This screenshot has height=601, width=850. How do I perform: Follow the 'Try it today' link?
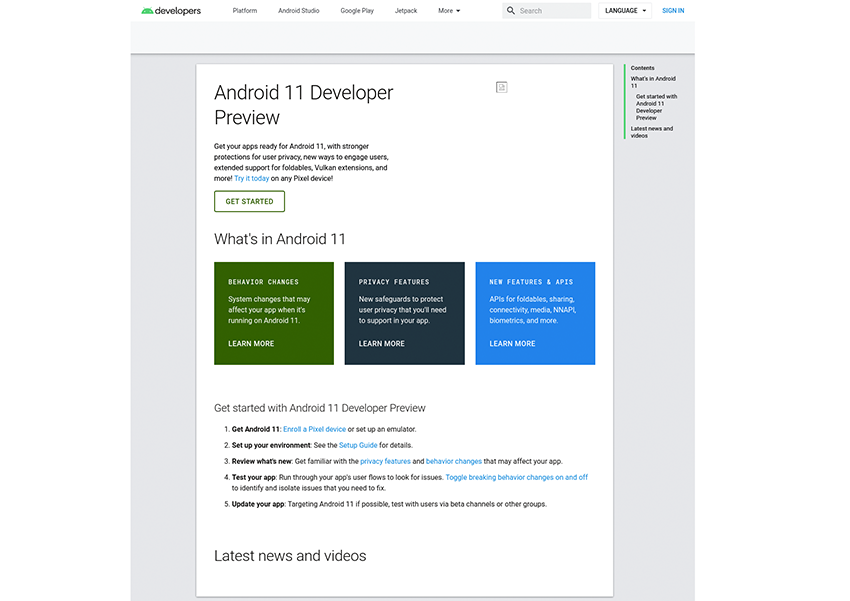coord(252,178)
